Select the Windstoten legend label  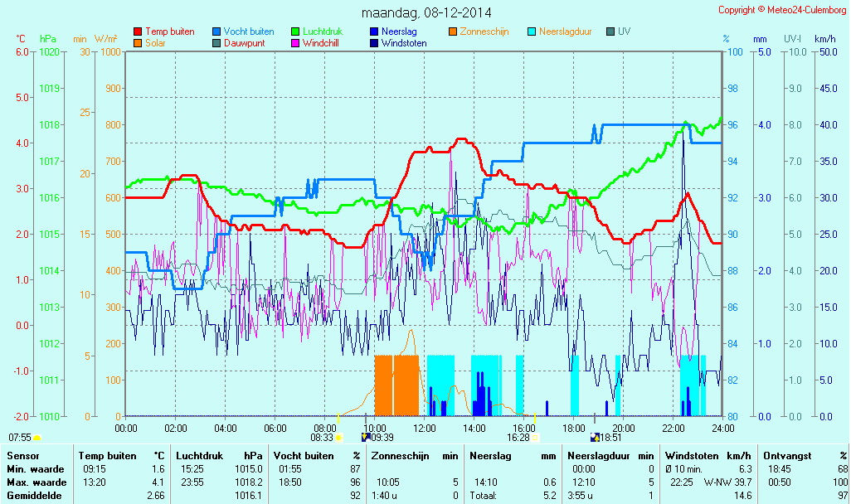(x=404, y=43)
